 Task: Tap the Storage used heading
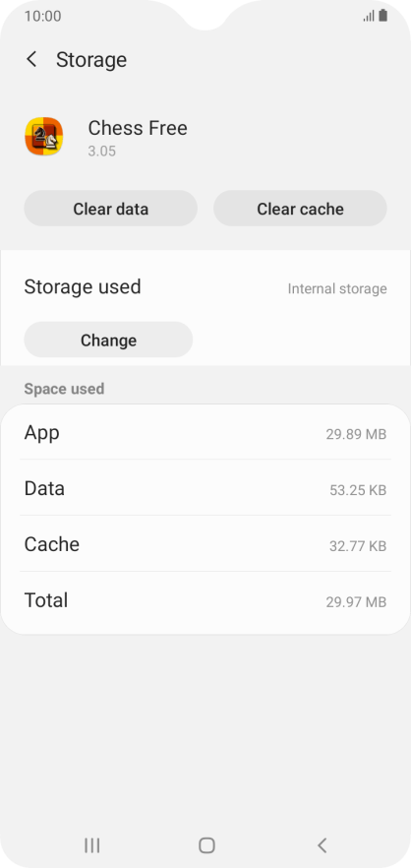(x=83, y=286)
